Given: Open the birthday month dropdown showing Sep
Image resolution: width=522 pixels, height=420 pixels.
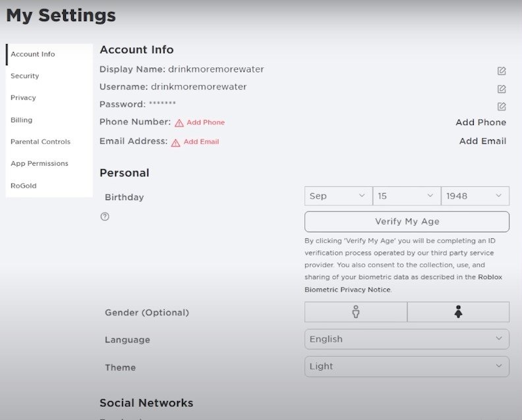Looking at the screenshot, I should [338, 196].
